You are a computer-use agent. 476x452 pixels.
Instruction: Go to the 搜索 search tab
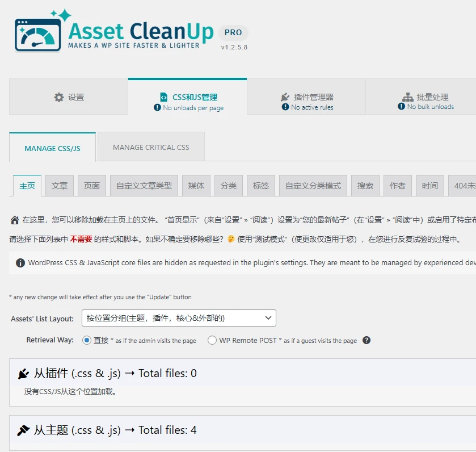tap(365, 185)
